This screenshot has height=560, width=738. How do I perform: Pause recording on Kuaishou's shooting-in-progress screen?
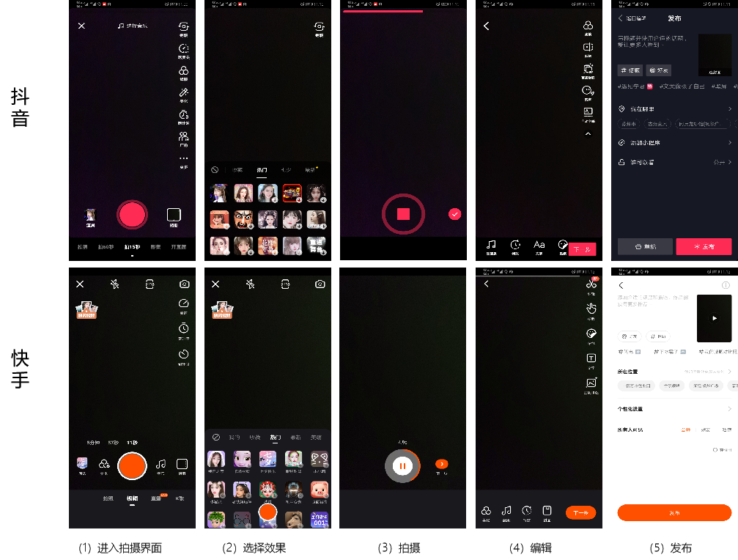402,466
